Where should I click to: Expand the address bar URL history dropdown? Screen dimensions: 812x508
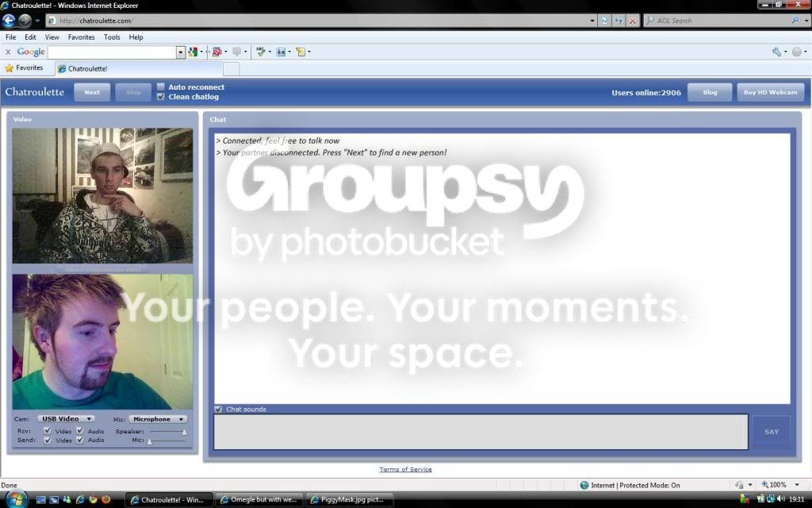tap(592, 21)
